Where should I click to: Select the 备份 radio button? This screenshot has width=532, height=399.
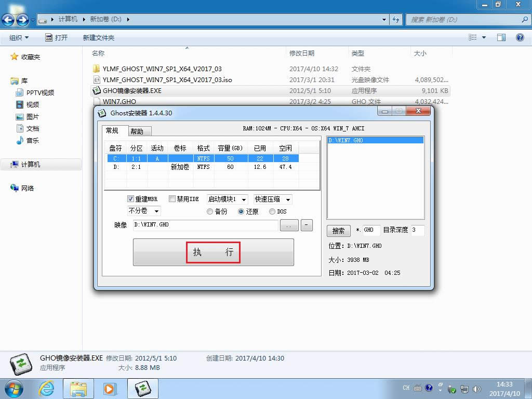[210, 211]
